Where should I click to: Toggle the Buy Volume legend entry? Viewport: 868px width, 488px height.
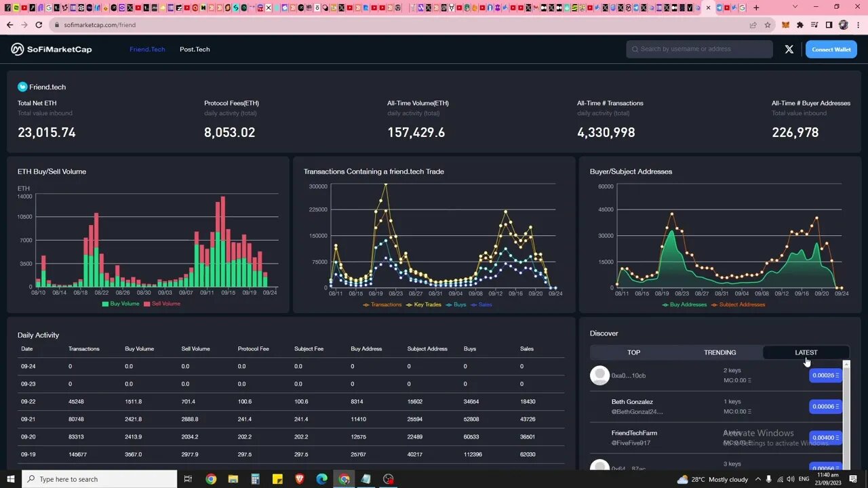pyautogui.click(x=121, y=304)
